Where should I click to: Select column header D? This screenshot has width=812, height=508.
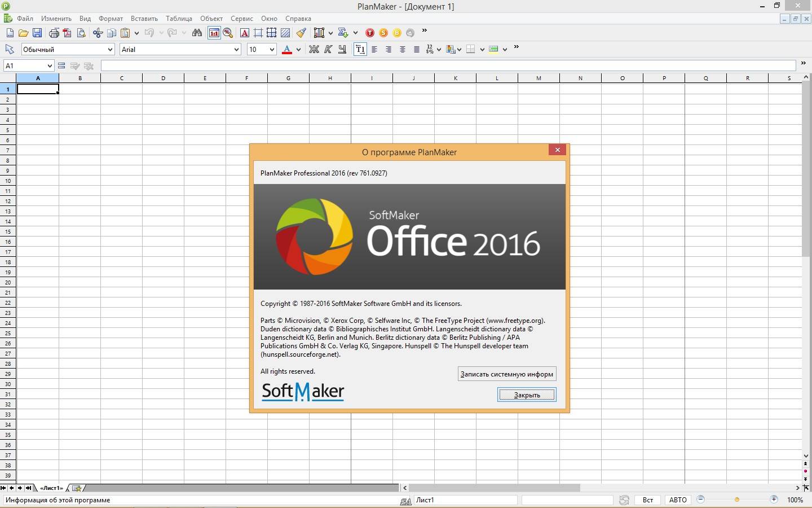(163, 78)
